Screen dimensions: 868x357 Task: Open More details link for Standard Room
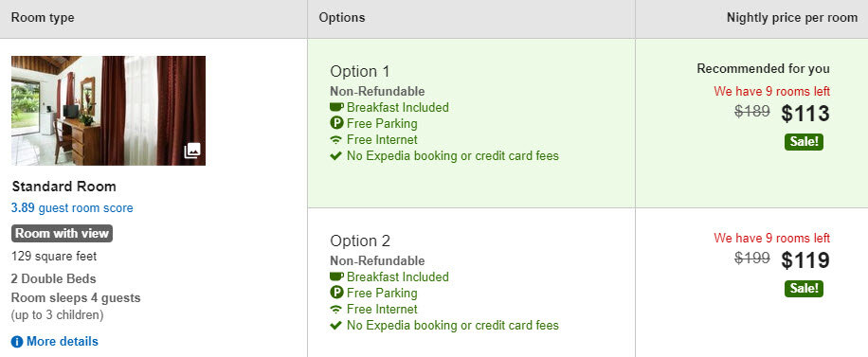pyautogui.click(x=62, y=342)
